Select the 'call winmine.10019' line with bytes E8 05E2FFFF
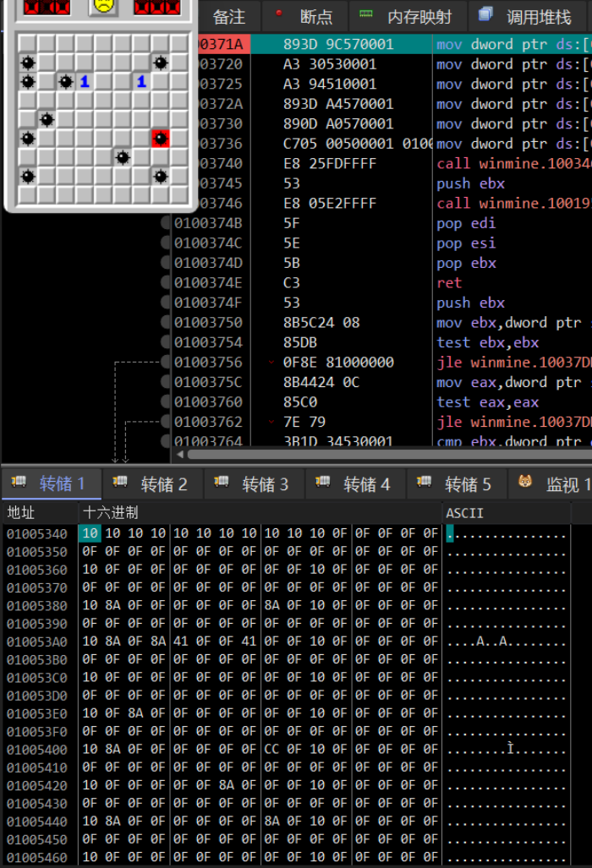The height and width of the screenshot is (868, 592). (x=394, y=203)
